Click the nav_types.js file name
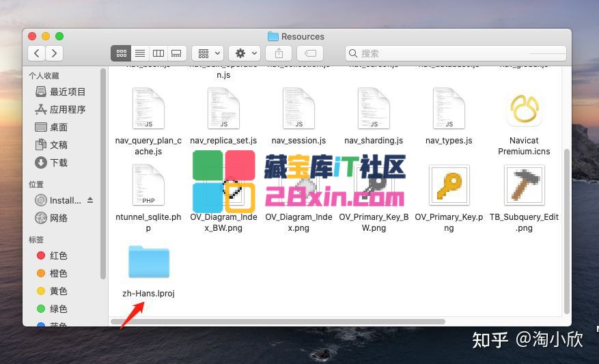This screenshot has height=364, width=599. pos(449,141)
